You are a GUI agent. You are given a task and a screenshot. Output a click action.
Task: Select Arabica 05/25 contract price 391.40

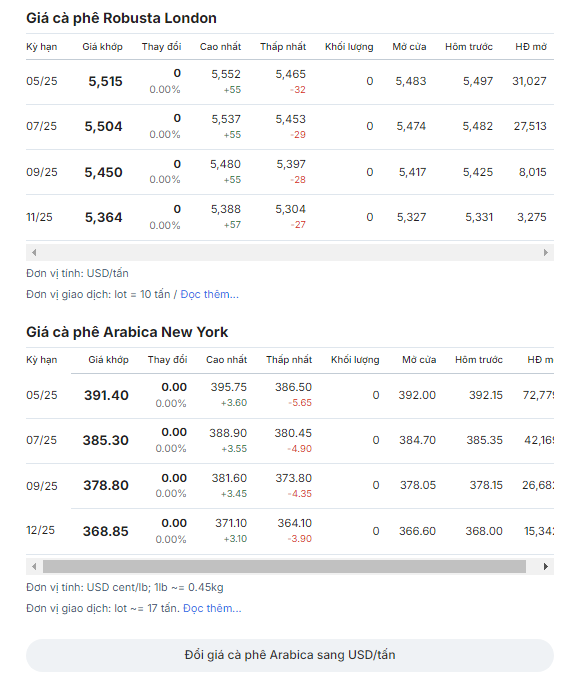click(x=106, y=395)
